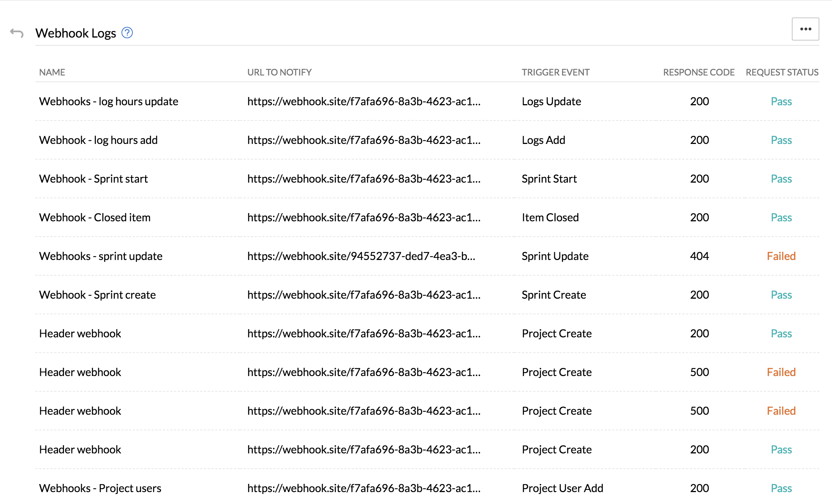Open 'Webhook - Sprint create' entry
832x504 pixels.
point(97,295)
